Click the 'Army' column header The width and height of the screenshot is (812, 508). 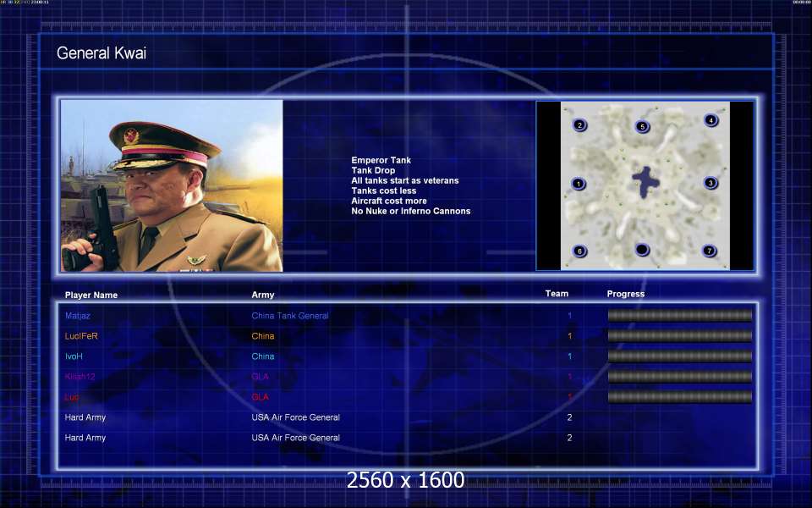tap(263, 295)
